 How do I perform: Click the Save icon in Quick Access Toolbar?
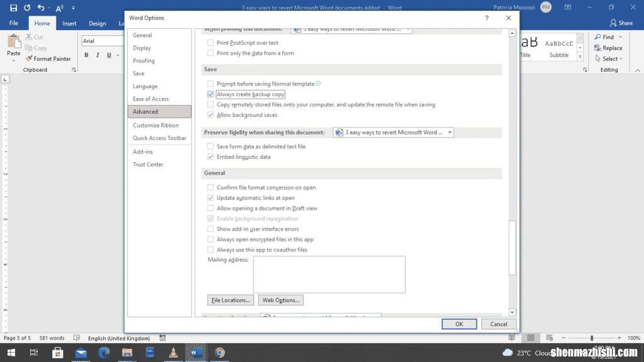(x=13, y=8)
